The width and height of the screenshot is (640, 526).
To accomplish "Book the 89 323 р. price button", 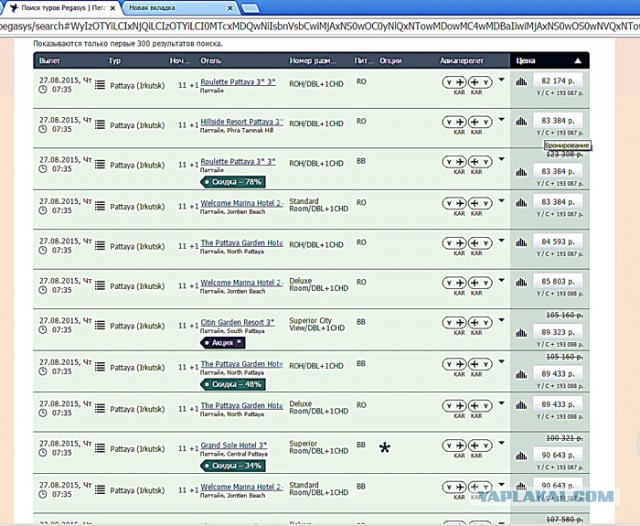I will [x=558, y=332].
